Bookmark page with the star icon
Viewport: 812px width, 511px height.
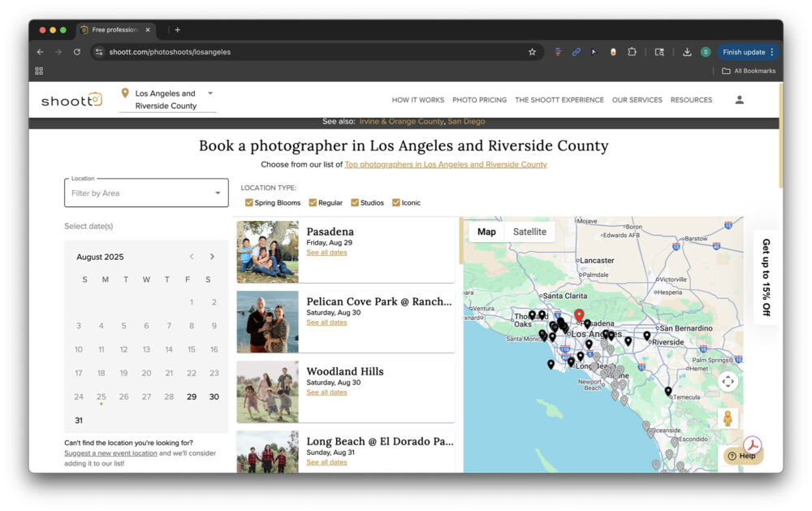[x=532, y=52]
